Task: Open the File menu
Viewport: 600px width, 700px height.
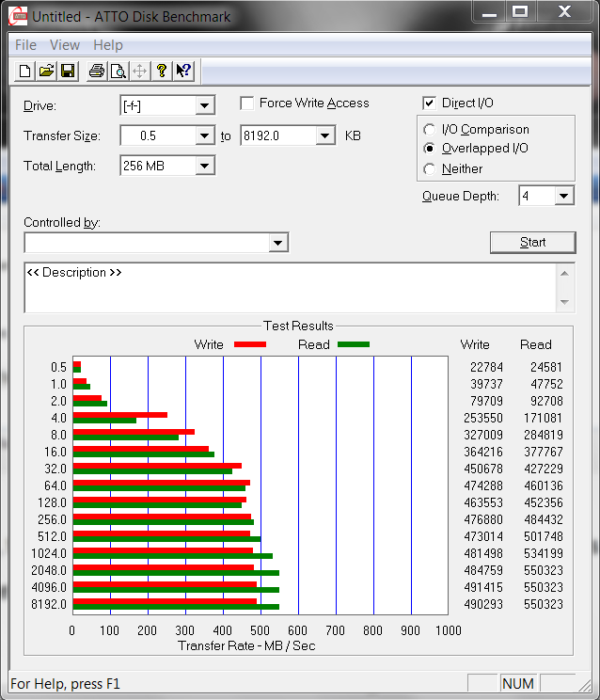Action: coord(25,45)
